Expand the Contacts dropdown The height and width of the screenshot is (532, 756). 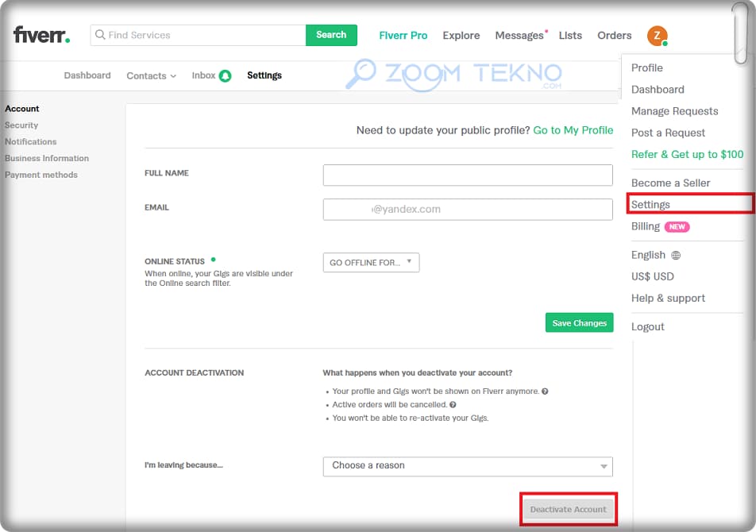coord(152,75)
